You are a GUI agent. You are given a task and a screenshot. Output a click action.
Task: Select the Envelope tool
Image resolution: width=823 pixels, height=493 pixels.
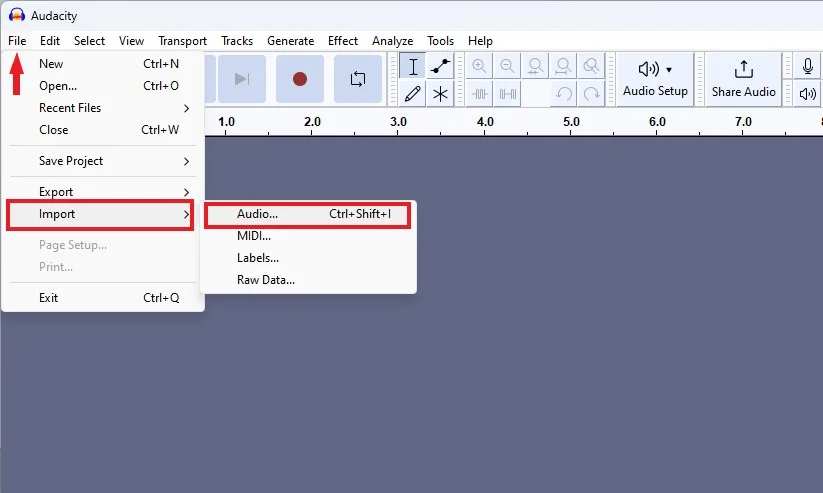tap(440, 66)
